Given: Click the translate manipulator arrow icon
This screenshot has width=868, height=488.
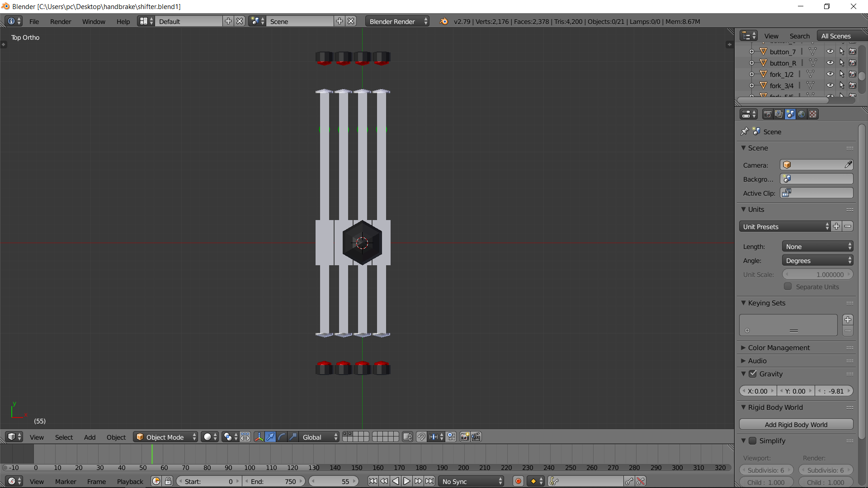Looking at the screenshot, I should pos(270,437).
